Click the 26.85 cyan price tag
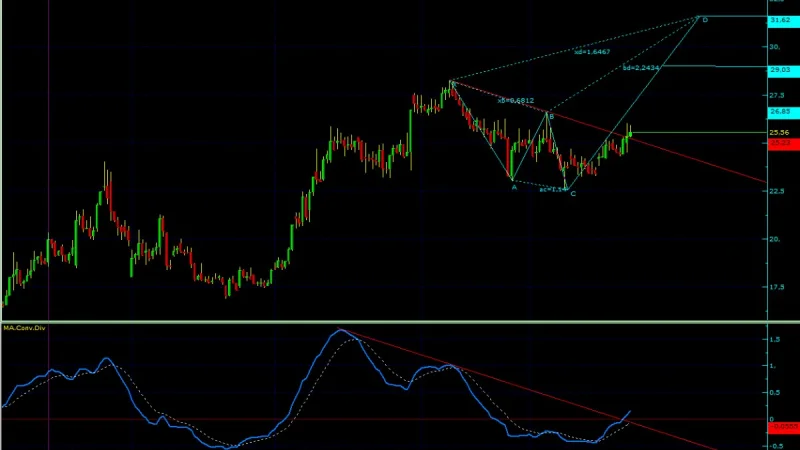800x450 pixels. (x=783, y=112)
